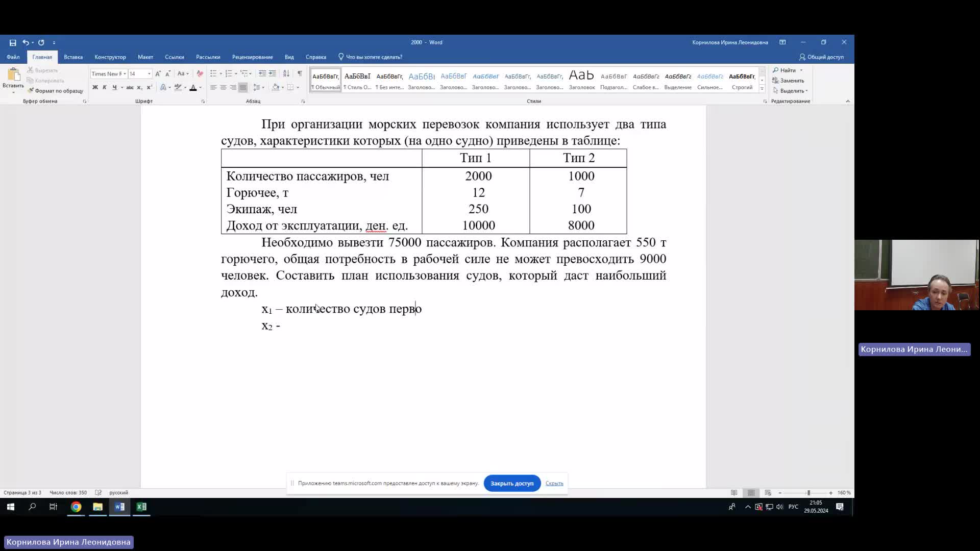
Task: Switch to Web Layout view in the status bar
Action: click(x=768, y=493)
